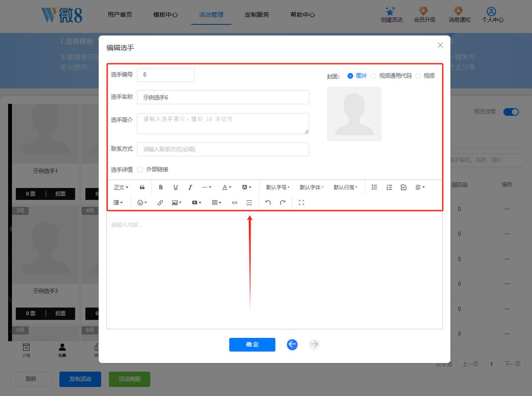The width and height of the screenshot is (532, 396).
Task: Toggle bold formatting in editor
Action: point(161,188)
